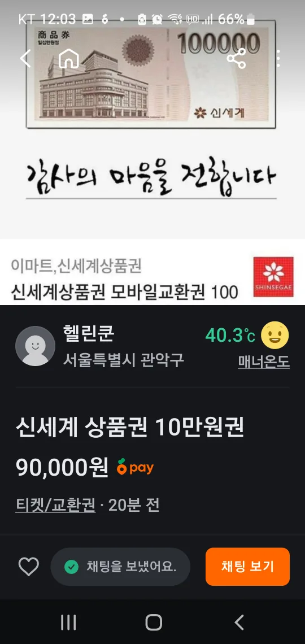Tap the Android home navigation button
This screenshot has width=305, height=644.
tap(154, 622)
